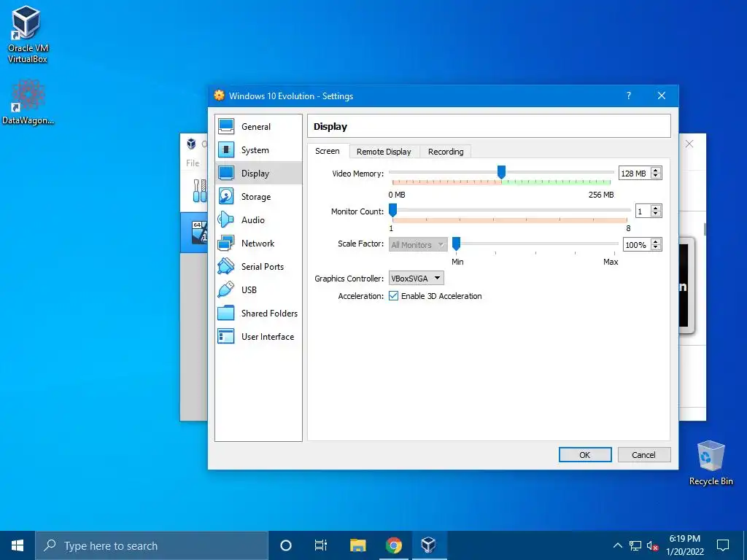Open the Shared Folders folder icon
This screenshot has height=560, width=747.
click(226, 313)
